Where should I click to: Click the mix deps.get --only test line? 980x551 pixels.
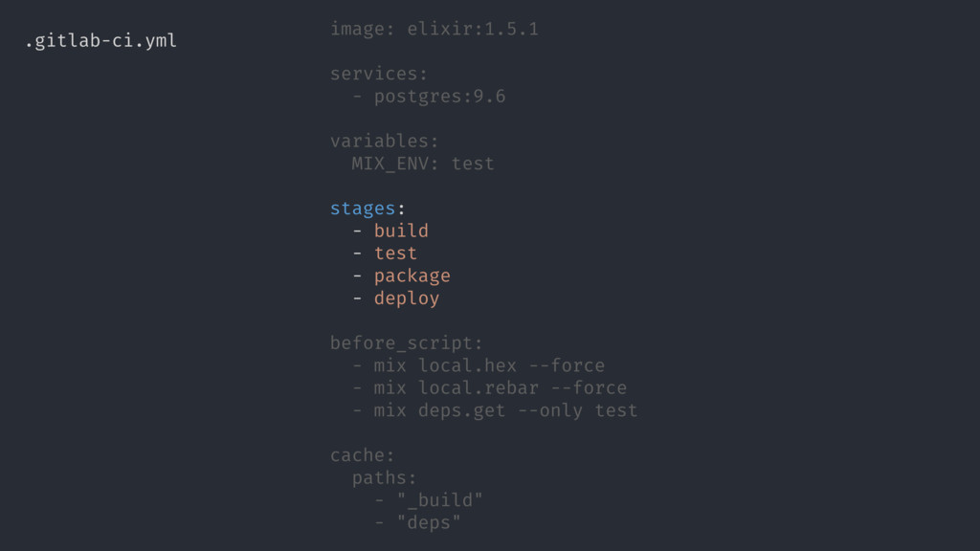tap(505, 410)
